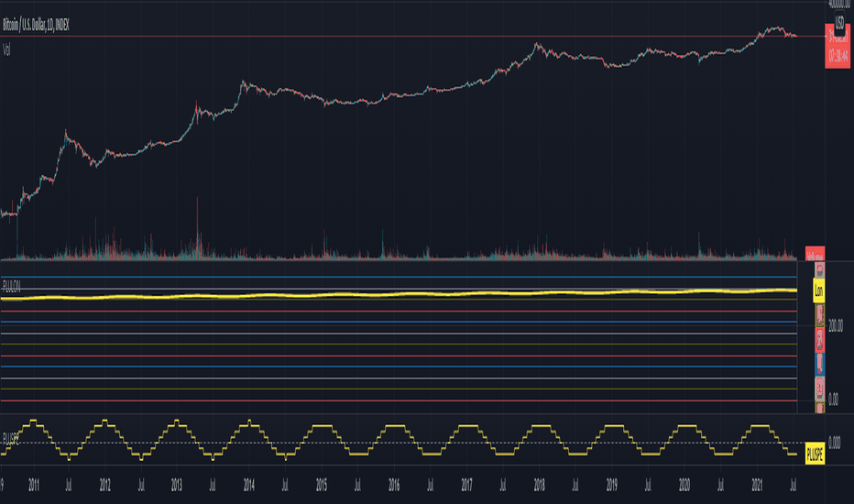Select the PLULON indicator legend label

coord(11,286)
